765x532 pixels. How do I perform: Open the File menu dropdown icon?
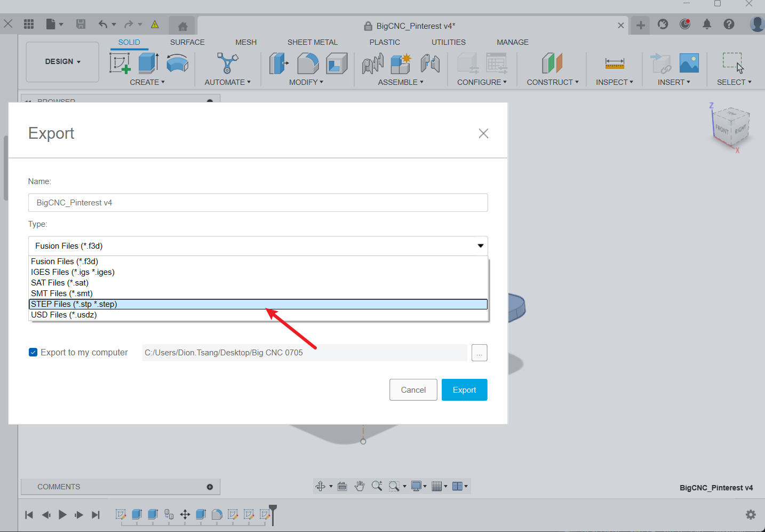tap(54, 24)
